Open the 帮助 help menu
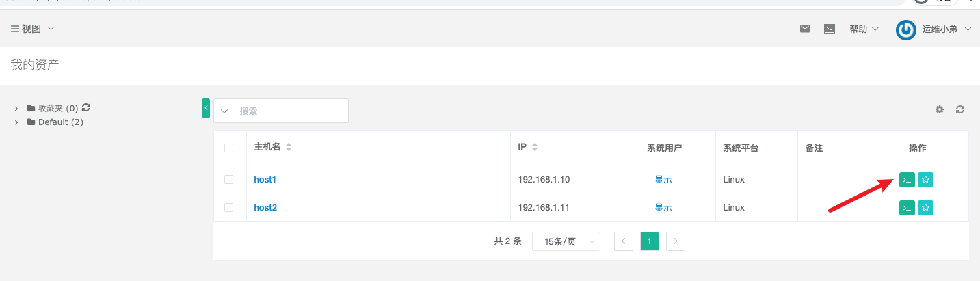The width and height of the screenshot is (980, 281). click(864, 29)
